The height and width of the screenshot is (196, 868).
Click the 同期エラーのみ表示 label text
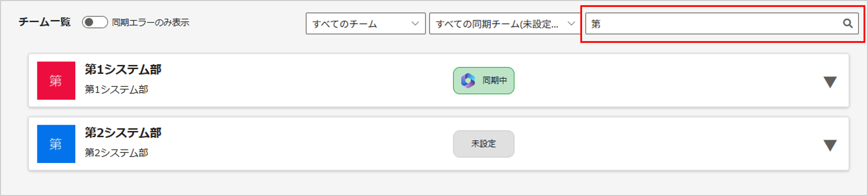151,23
